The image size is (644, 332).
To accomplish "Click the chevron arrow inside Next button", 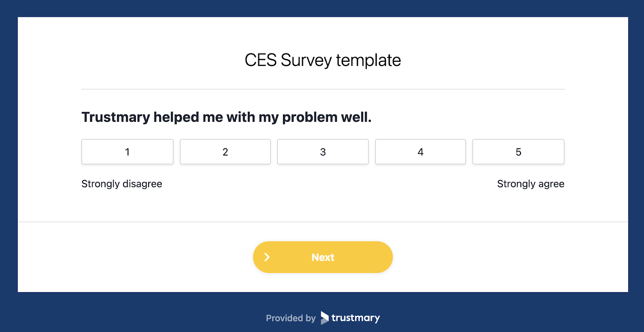I will (x=267, y=257).
